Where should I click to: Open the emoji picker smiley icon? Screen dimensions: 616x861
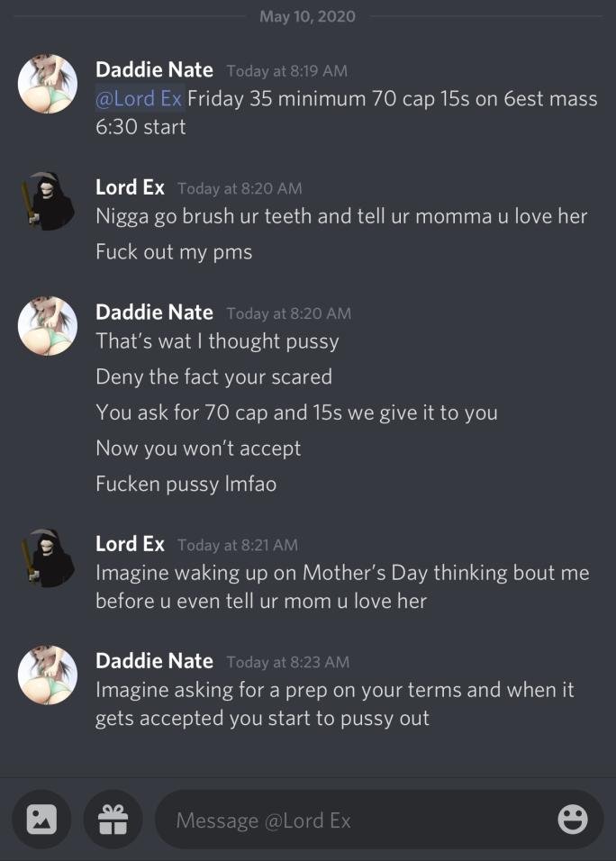573,820
